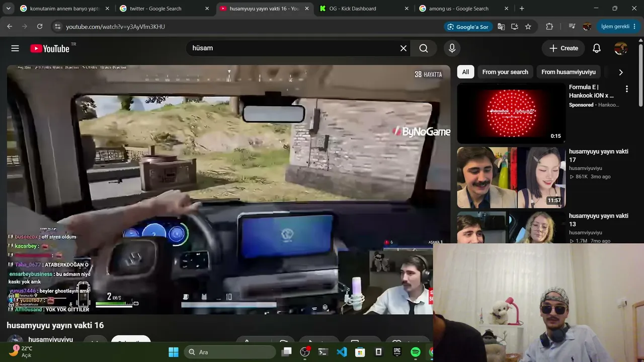Image resolution: width=644 pixels, height=362 pixels.
Task: Click the Formula E | Hankook iON title
Action: (x=592, y=91)
